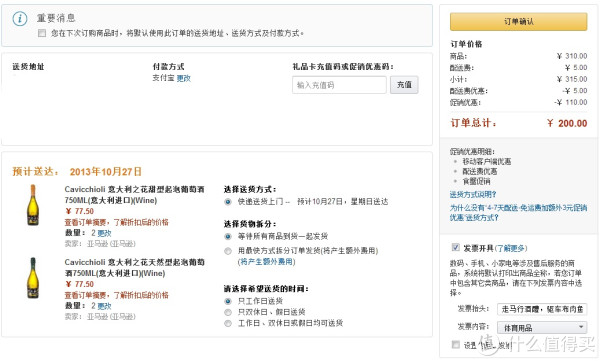Click the yellow 订单确认 button
Viewport: 600px width, 361px height.
518,21
